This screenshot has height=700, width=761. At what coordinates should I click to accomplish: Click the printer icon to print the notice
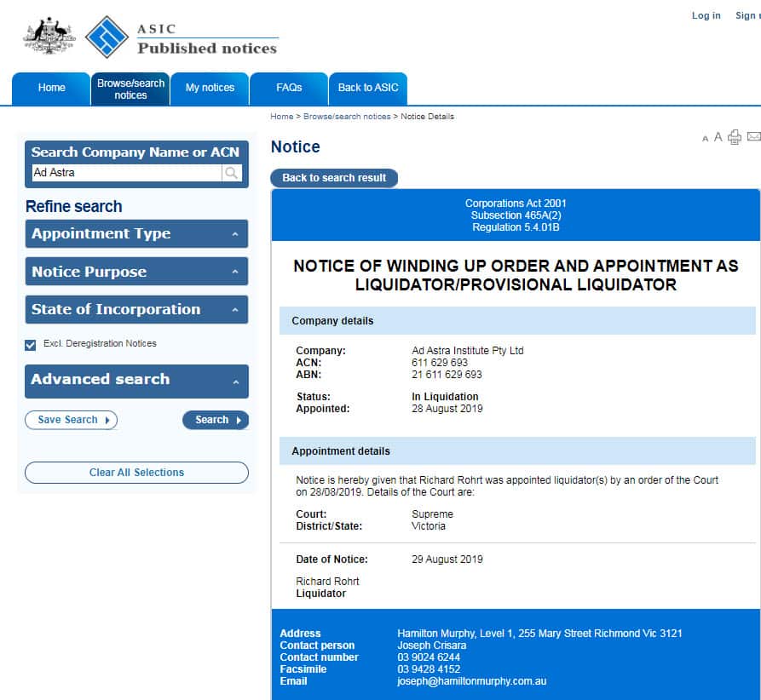point(735,137)
